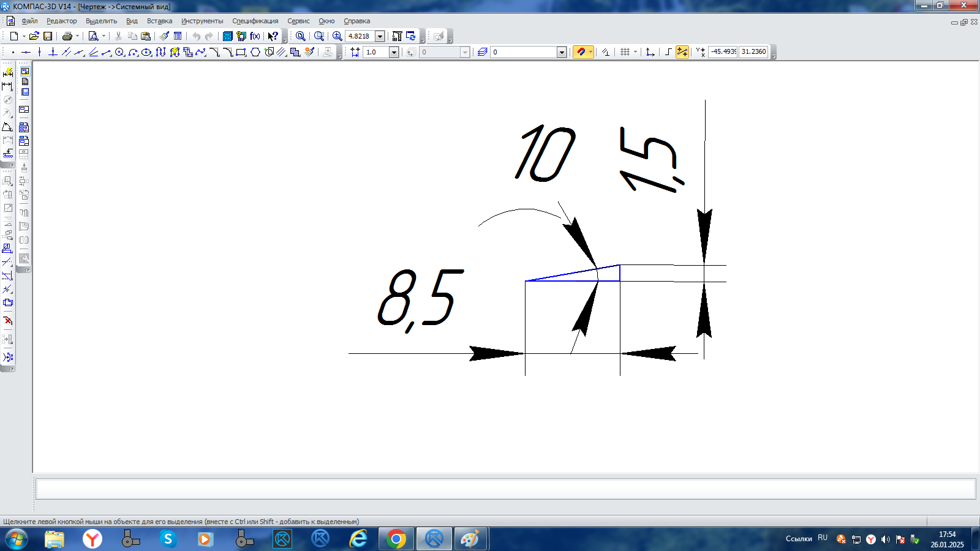
Task: Click the empty property panel field
Action: click(505, 489)
